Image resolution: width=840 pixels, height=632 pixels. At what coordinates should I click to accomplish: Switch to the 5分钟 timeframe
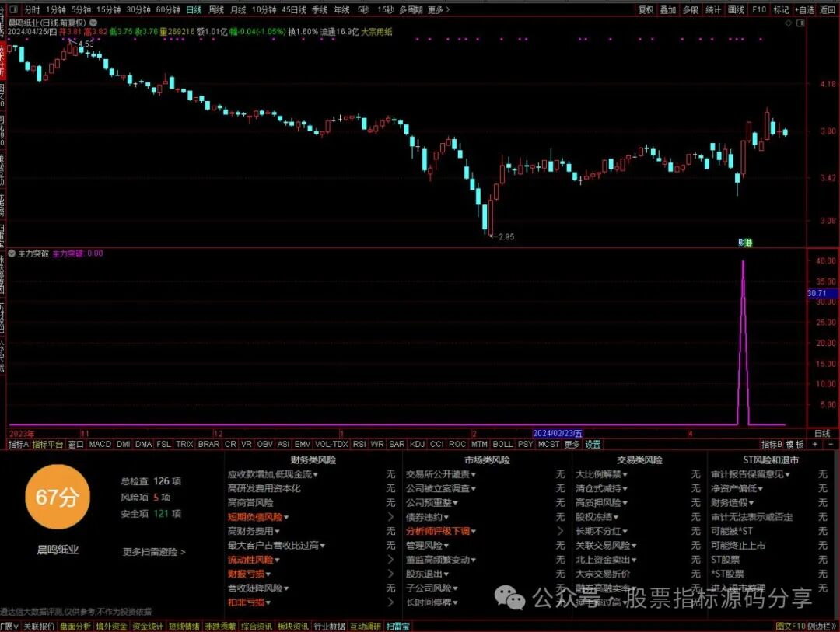click(x=81, y=9)
